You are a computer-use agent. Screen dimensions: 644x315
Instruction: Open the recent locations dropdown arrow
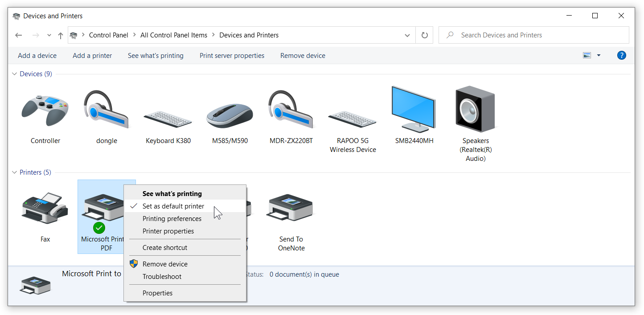point(49,35)
